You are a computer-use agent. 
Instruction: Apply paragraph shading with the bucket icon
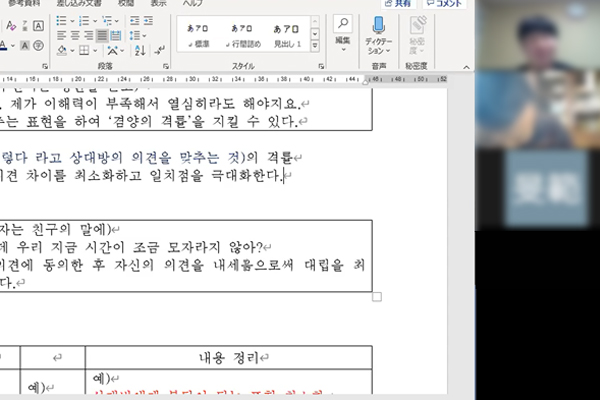tap(59, 51)
